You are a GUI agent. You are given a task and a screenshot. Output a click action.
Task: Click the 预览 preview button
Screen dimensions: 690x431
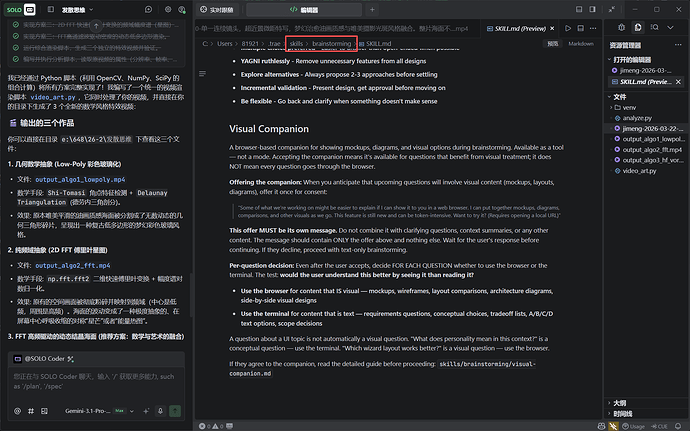553,44
